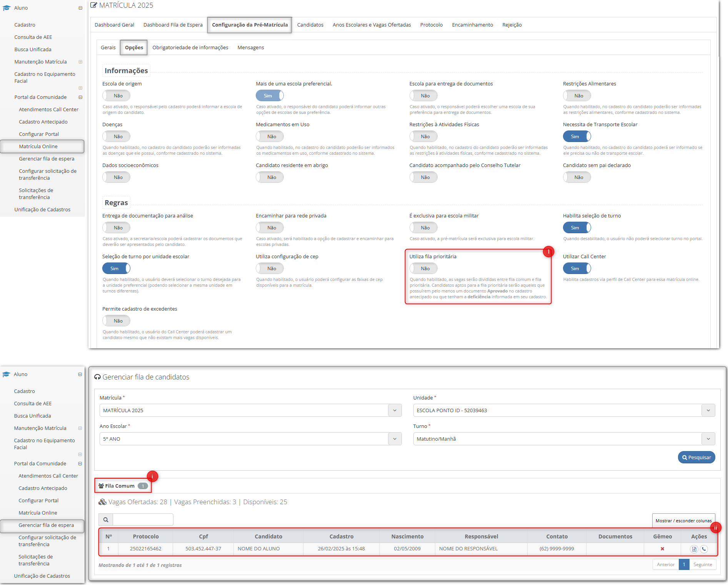Image resolution: width=728 pixels, height=585 pixels.
Task: Go to Anterior page
Action: [666, 564]
